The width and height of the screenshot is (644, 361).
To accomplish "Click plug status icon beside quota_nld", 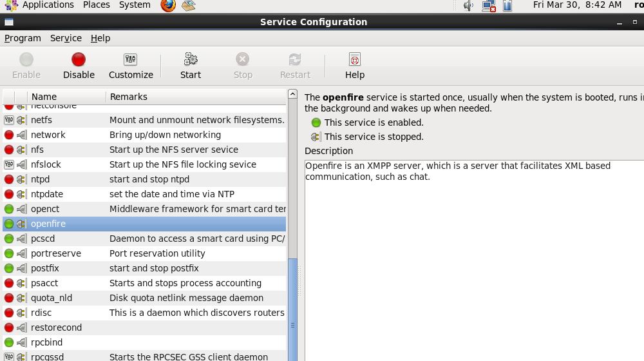I will tap(21, 298).
